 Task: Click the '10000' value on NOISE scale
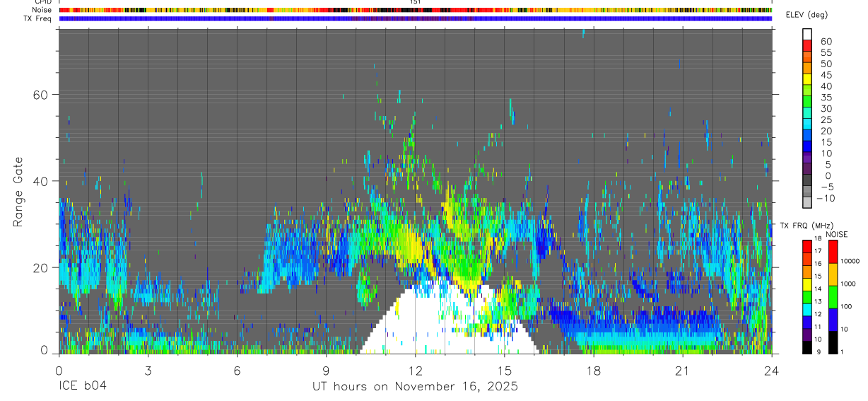pos(850,261)
